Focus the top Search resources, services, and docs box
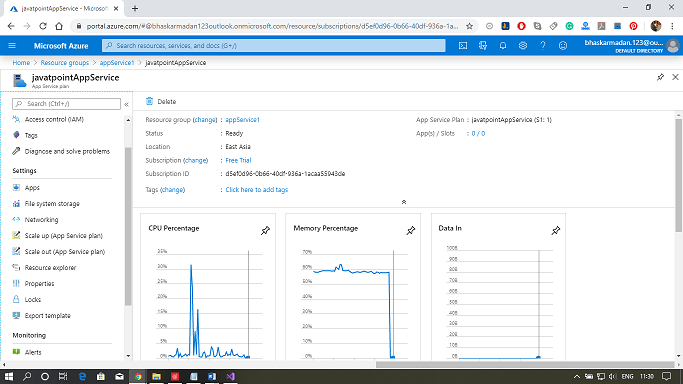The height and width of the screenshot is (384, 683). click(x=274, y=45)
